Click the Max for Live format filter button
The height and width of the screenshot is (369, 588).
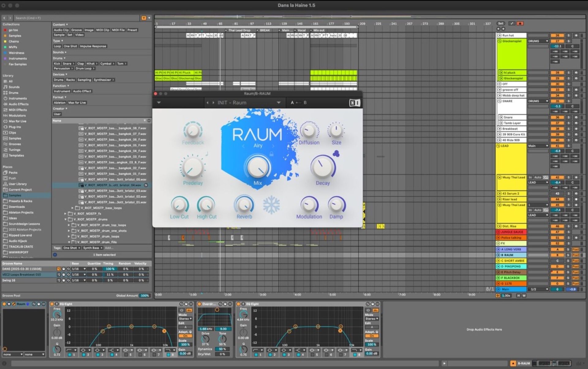click(77, 103)
